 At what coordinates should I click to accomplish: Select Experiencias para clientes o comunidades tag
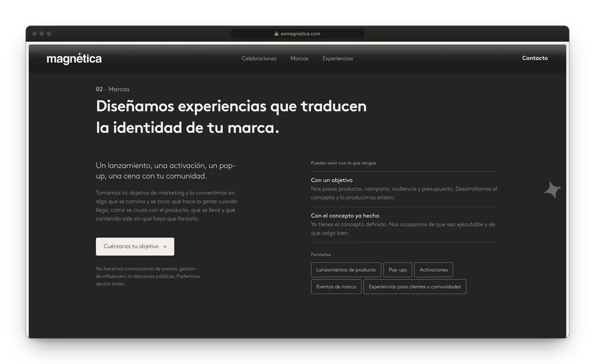pos(415,287)
